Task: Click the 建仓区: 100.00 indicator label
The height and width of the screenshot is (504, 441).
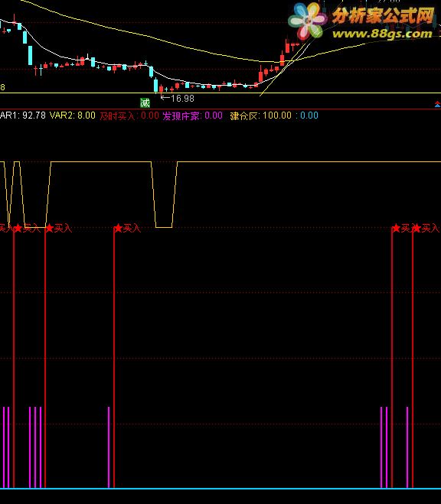Action: [261, 115]
